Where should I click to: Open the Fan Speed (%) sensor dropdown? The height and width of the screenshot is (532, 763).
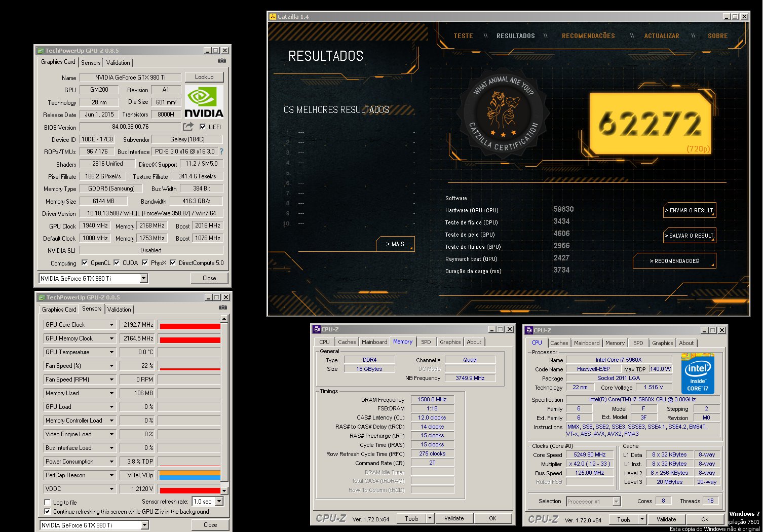[x=111, y=366]
